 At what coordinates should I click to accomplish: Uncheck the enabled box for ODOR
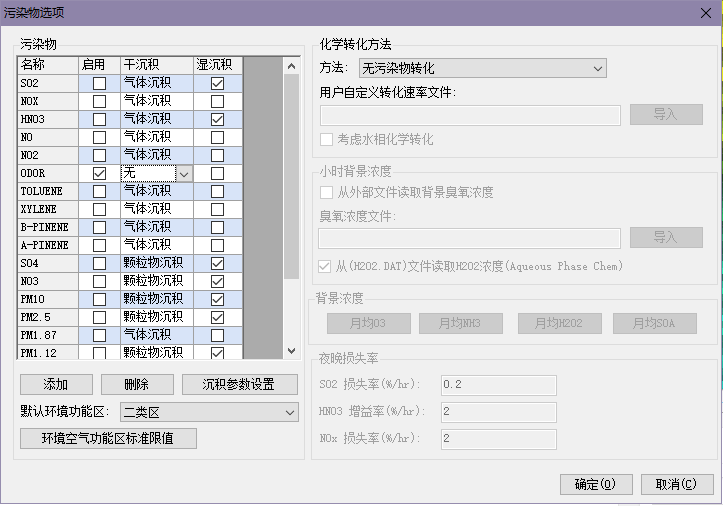click(99, 173)
